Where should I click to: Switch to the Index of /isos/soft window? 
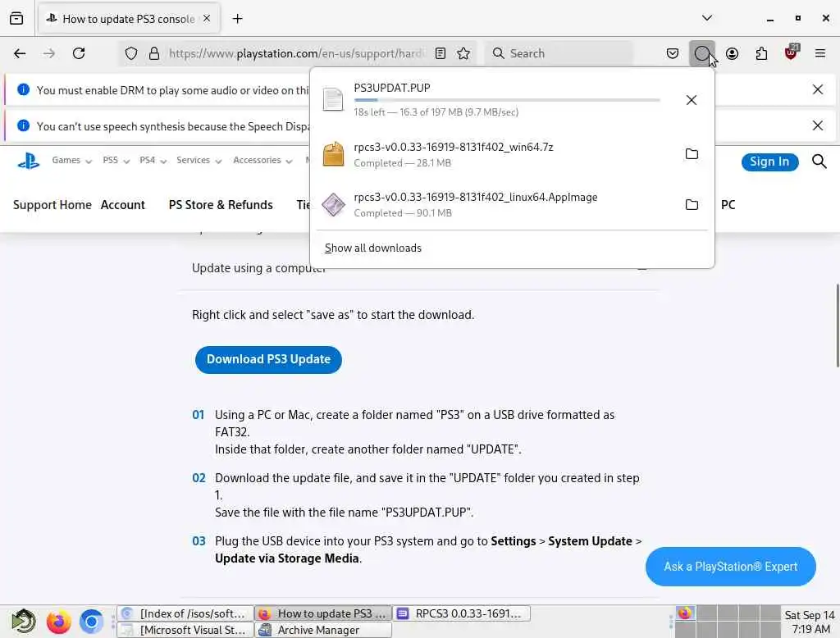click(185, 613)
